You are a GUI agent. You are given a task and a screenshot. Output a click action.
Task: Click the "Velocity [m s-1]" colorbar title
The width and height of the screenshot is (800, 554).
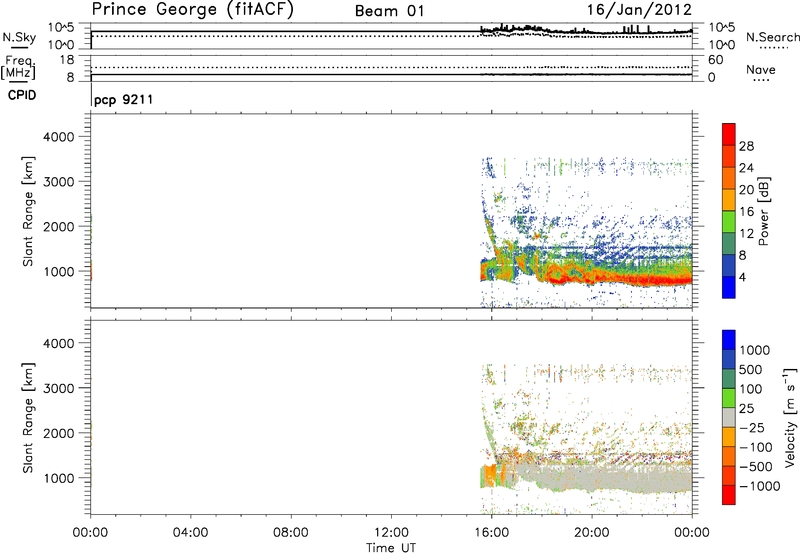coord(790,417)
